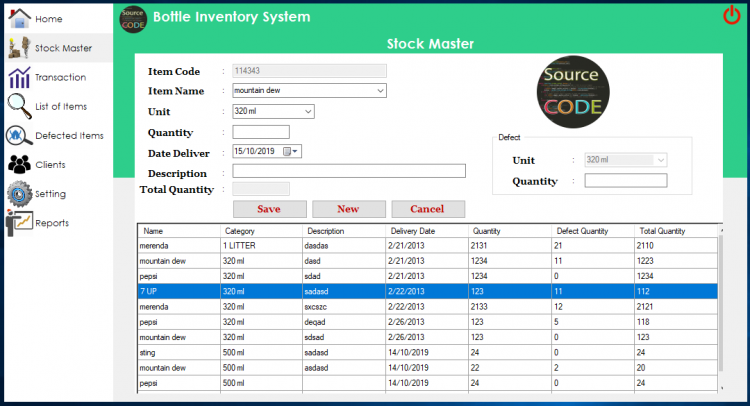The height and width of the screenshot is (406, 750).
Task: Click the Reports presentation icon
Action: [19, 223]
